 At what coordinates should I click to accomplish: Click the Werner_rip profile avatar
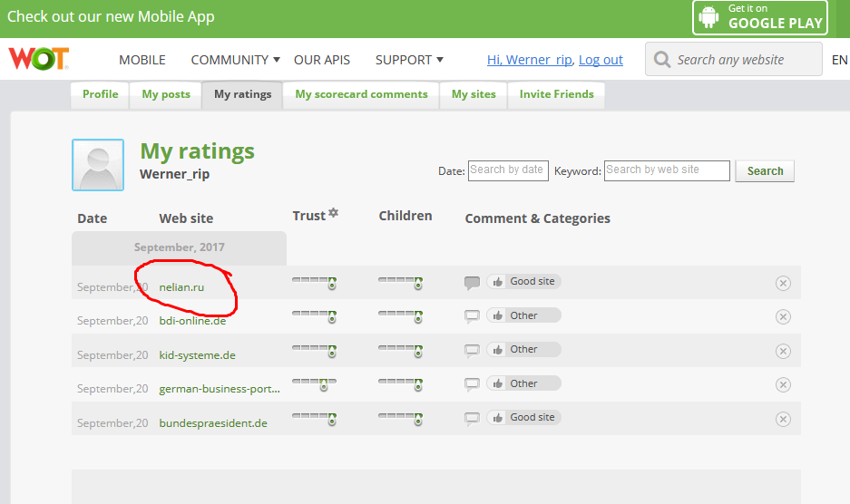coord(98,165)
